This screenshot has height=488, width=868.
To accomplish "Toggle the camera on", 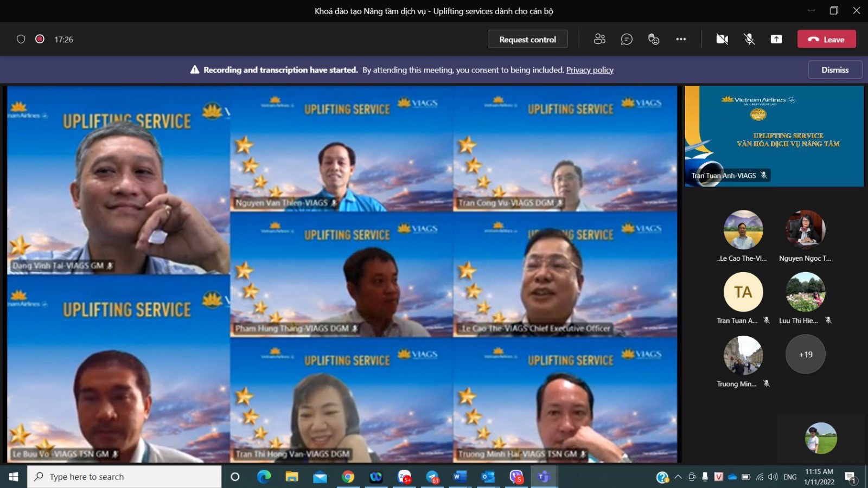I will point(722,39).
